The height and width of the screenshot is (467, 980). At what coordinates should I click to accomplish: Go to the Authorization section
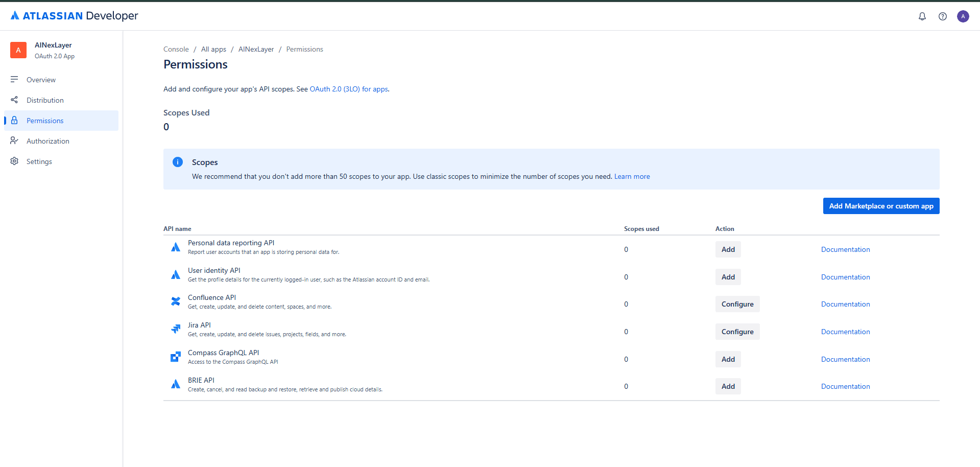click(x=47, y=141)
